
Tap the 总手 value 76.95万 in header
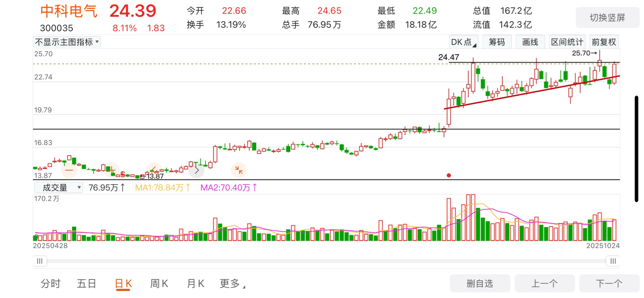point(324,25)
